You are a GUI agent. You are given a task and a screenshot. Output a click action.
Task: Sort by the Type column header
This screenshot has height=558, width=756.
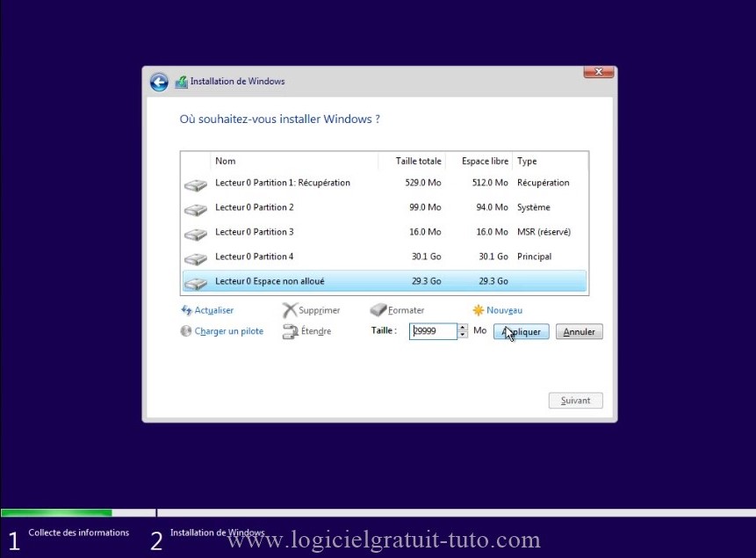[x=551, y=161]
